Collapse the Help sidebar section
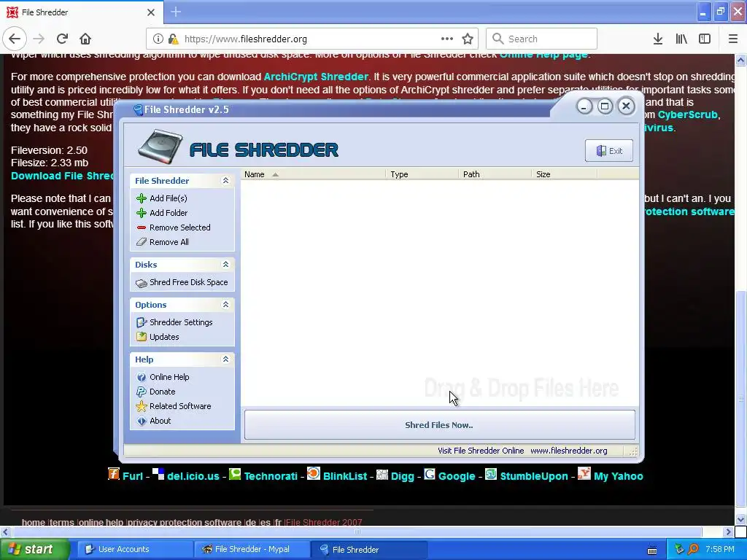 [226, 359]
